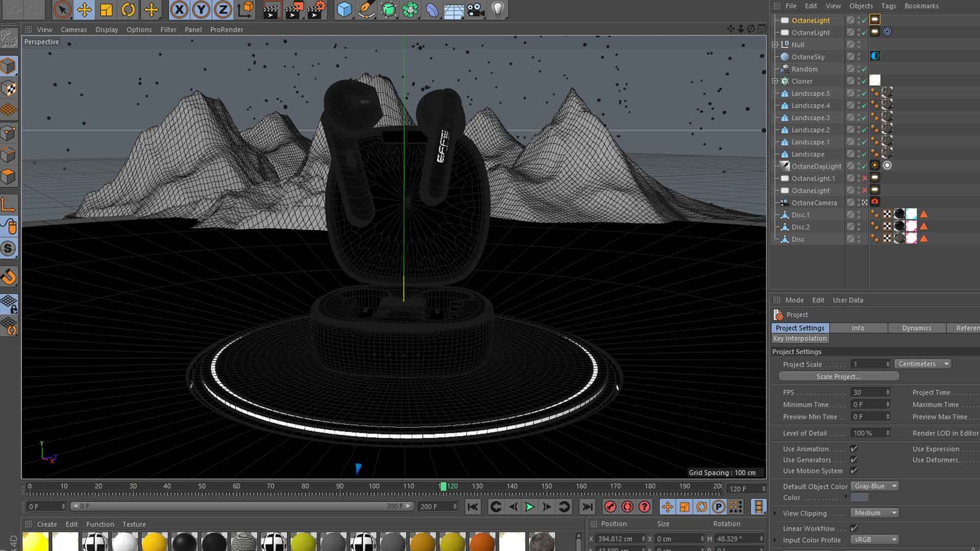Disable the green enable checkmark on Cloner
The width and height of the screenshot is (980, 551).
(x=865, y=81)
